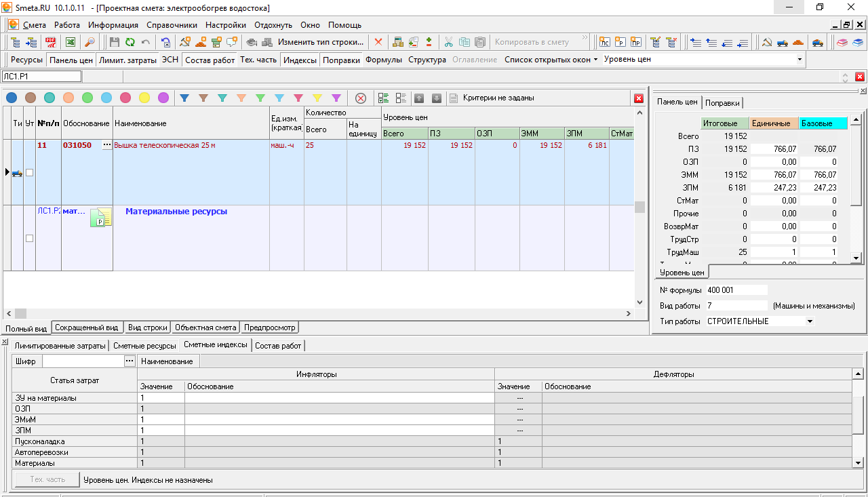Click the blue funnel filter icon
Screen dimensions: 868x497
(184, 98)
